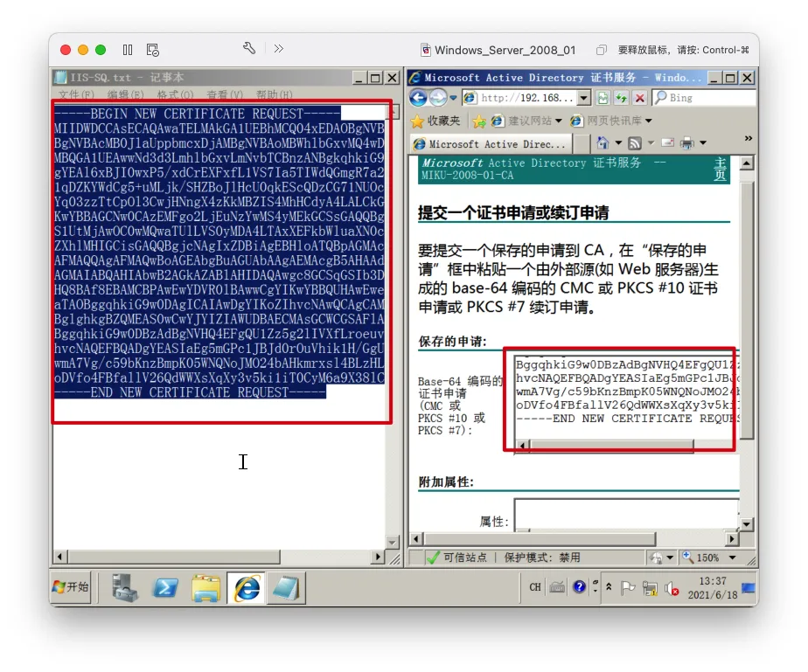This screenshot has height=672, width=808.
Task: Open the Notepad 编辑(E) menu
Action: click(125, 94)
